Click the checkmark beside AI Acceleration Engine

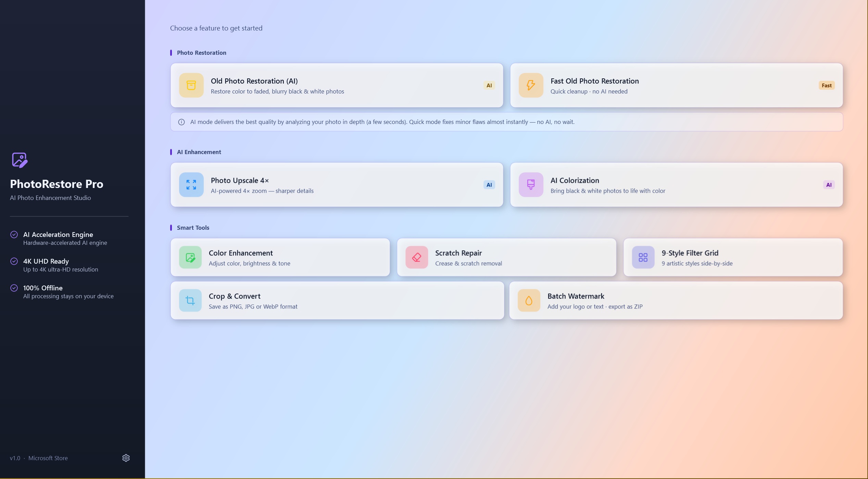(x=14, y=235)
